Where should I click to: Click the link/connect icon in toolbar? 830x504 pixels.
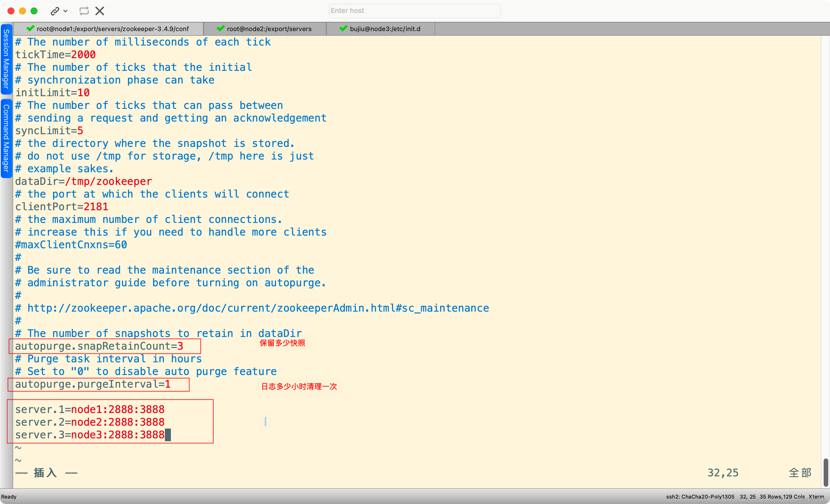[55, 11]
